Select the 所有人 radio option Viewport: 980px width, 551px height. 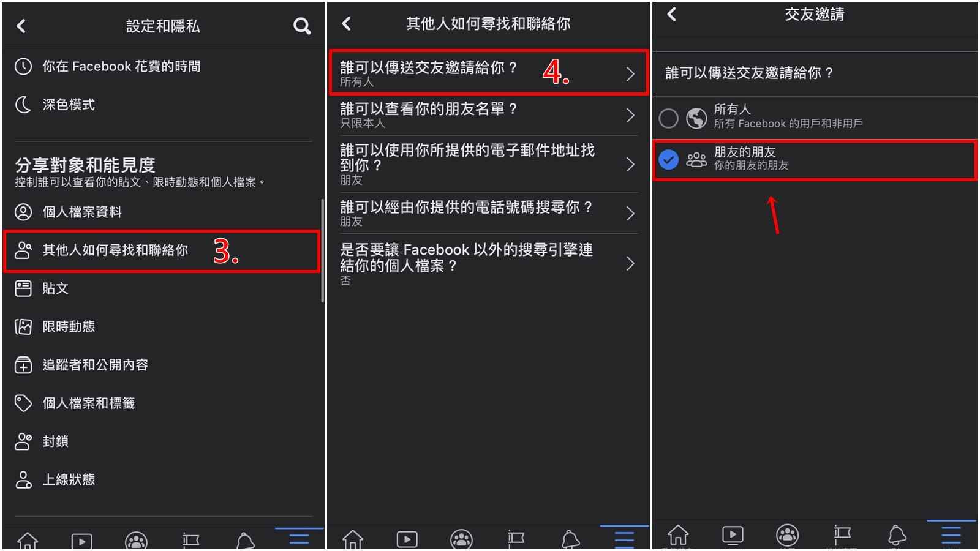(x=668, y=118)
